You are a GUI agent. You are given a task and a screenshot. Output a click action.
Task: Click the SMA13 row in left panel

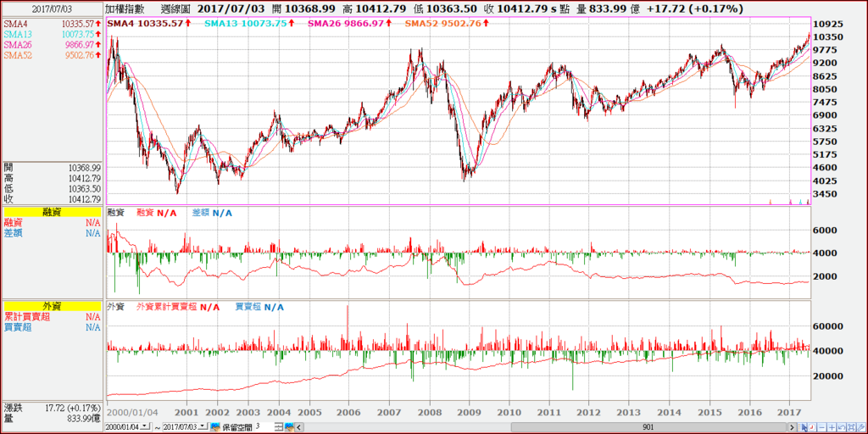(52, 34)
